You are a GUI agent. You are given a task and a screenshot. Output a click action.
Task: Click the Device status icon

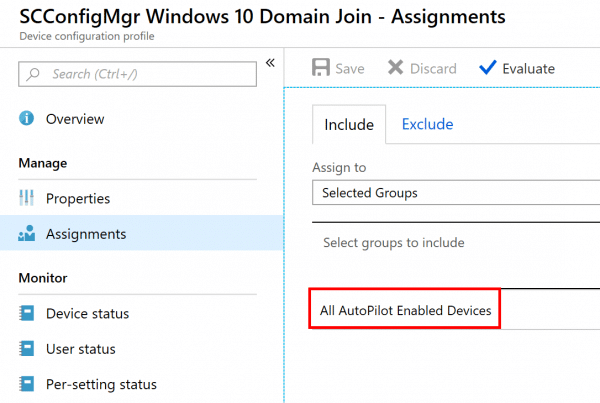click(27, 313)
